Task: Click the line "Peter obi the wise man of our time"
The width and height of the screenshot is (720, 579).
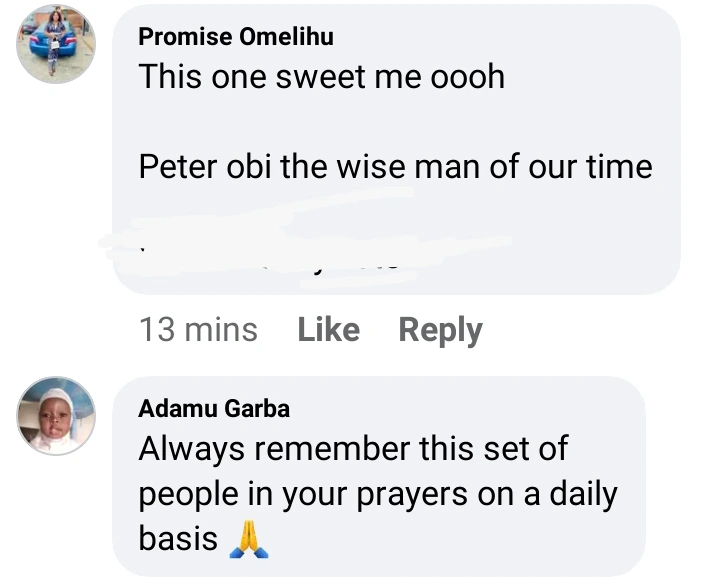Action: tap(395, 166)
